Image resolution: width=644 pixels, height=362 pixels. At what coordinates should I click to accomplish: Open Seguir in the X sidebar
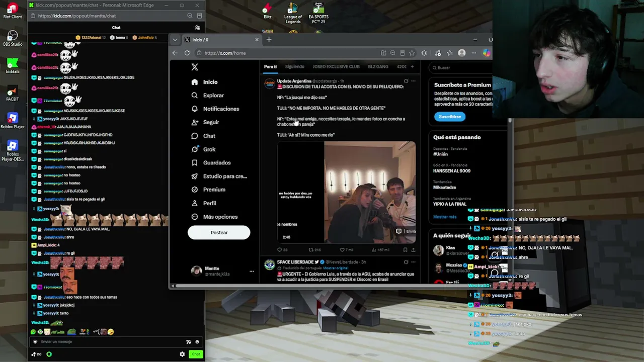pos(205,122)
